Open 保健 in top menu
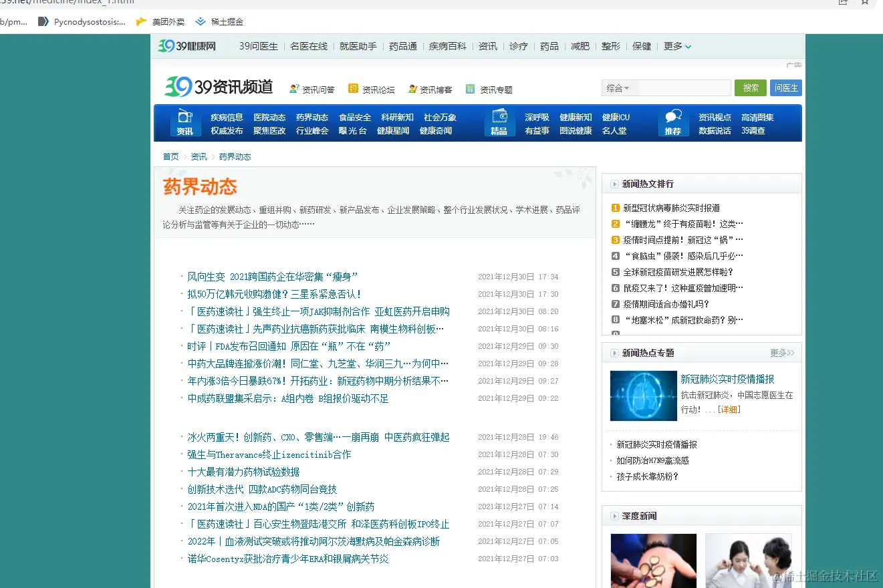This screenshot has width=883, height=588. click(x=642, y=46)
